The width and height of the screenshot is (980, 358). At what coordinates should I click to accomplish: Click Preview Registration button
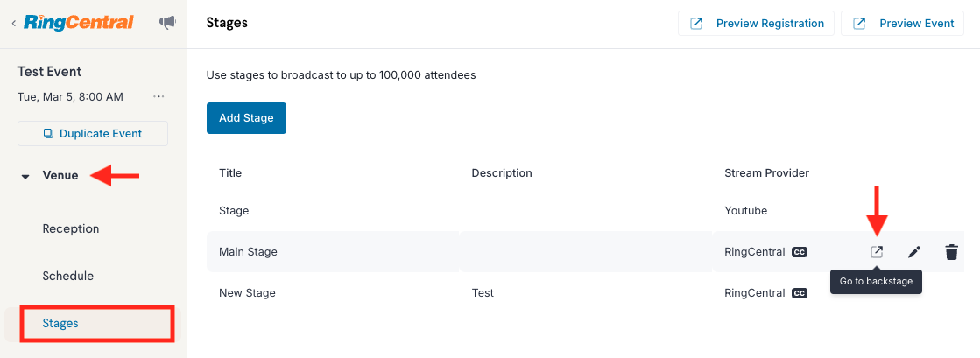pos(757,24)
